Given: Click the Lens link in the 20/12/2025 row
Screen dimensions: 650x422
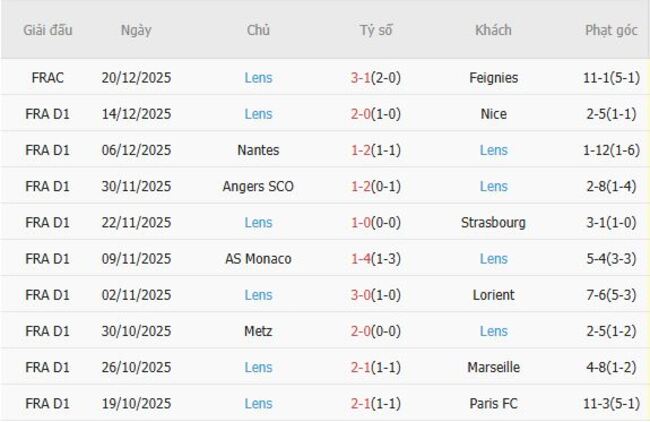Looking at the screenshot, I should coord(258,78).
